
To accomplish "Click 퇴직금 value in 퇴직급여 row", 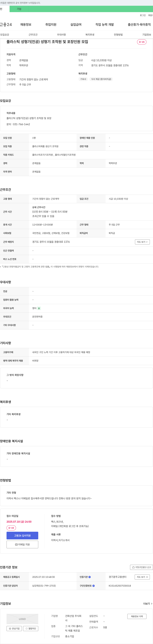I will pyautogui.click(x=112, y=233).
